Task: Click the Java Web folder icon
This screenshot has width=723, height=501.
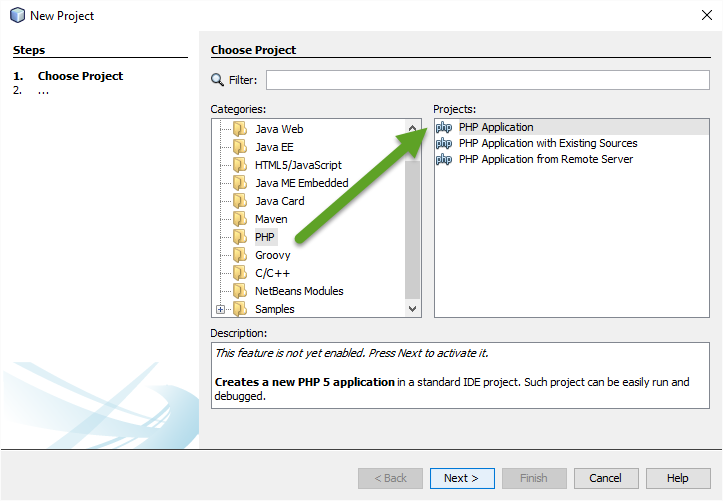Action: [x=240, y=129]
